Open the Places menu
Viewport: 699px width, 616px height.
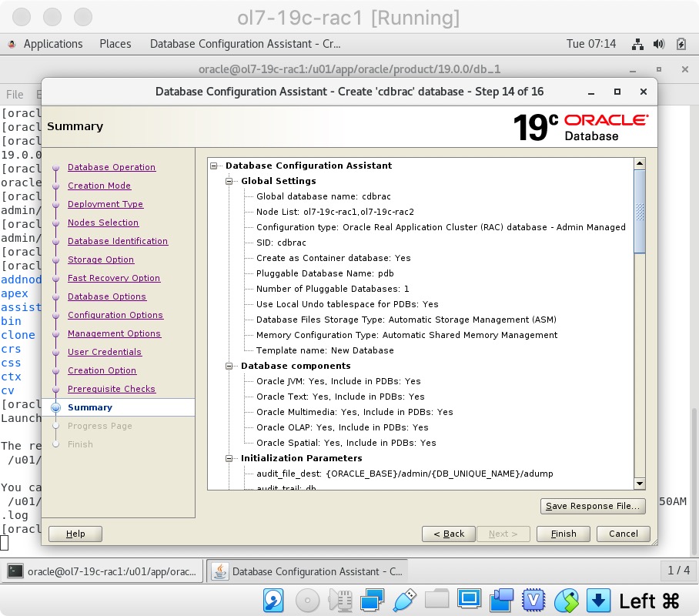[x=115, y=44]
